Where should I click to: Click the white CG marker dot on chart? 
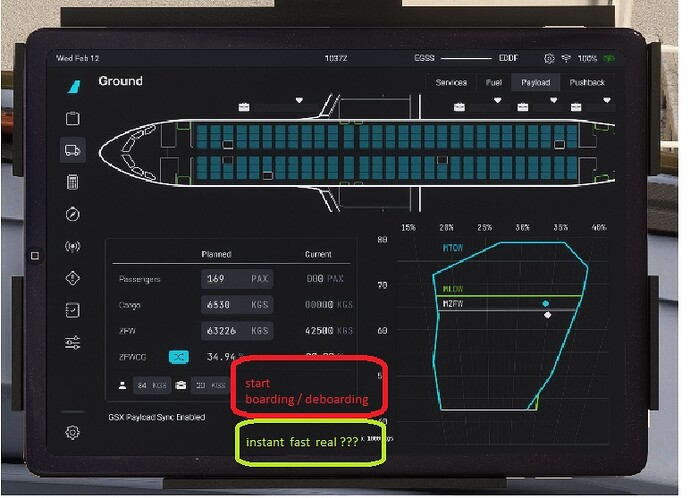pos(547,315)
